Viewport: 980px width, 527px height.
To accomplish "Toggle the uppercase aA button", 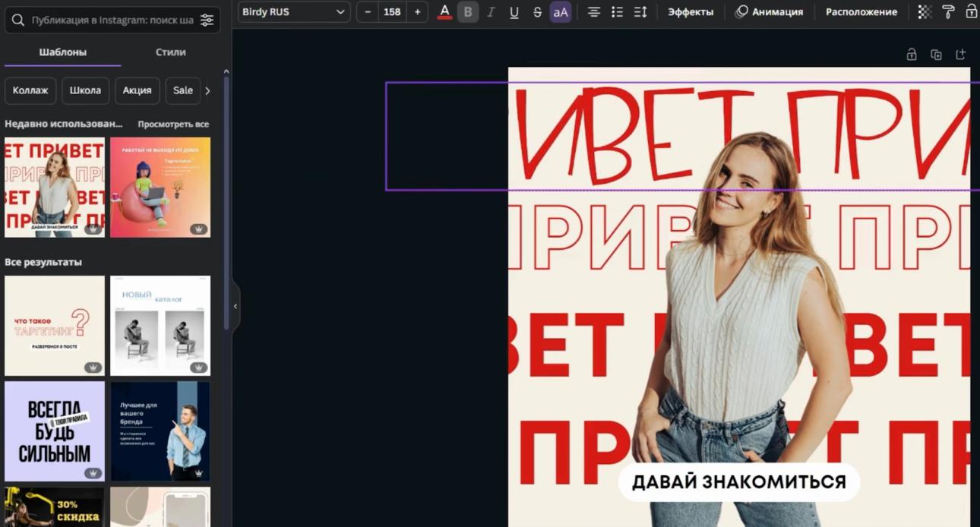I will coord(561,12).
